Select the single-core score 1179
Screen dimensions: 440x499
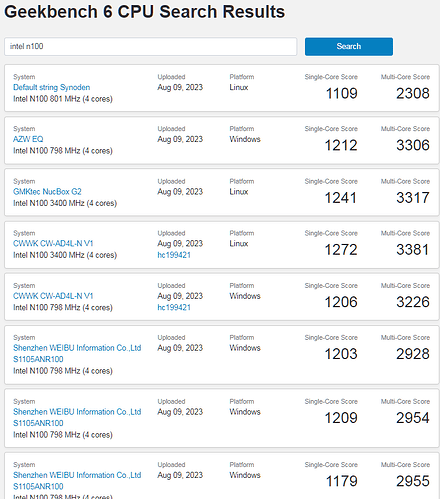click(x=341, y=481)
